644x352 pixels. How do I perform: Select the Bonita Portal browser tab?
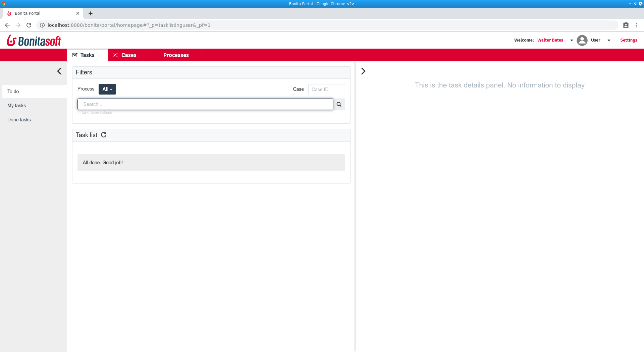tap(43, 13)
